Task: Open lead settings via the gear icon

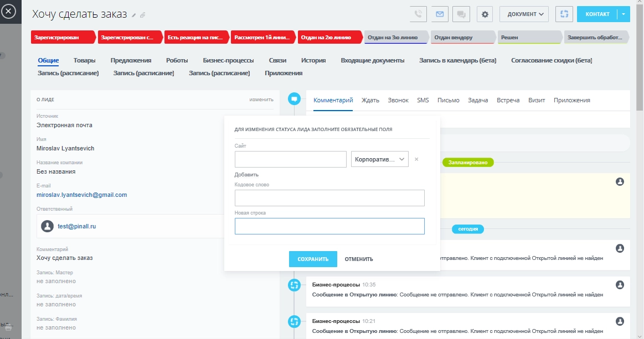Action: pos(484,14)
